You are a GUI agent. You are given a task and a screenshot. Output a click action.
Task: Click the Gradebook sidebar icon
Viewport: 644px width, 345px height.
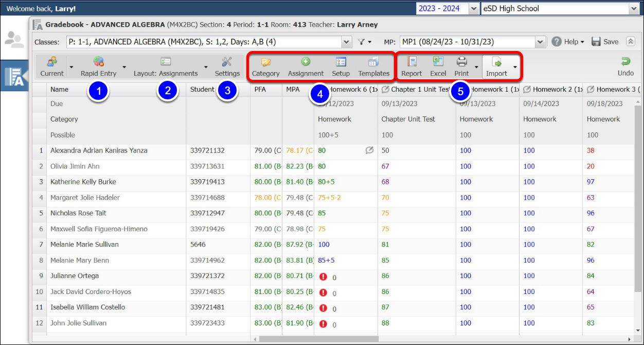point(14,76)
